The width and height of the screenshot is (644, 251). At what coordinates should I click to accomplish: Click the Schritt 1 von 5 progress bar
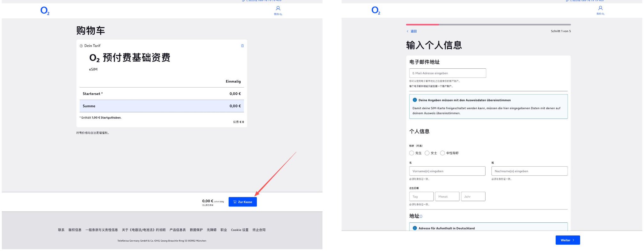pyautogui.click(x=488, y=25)
